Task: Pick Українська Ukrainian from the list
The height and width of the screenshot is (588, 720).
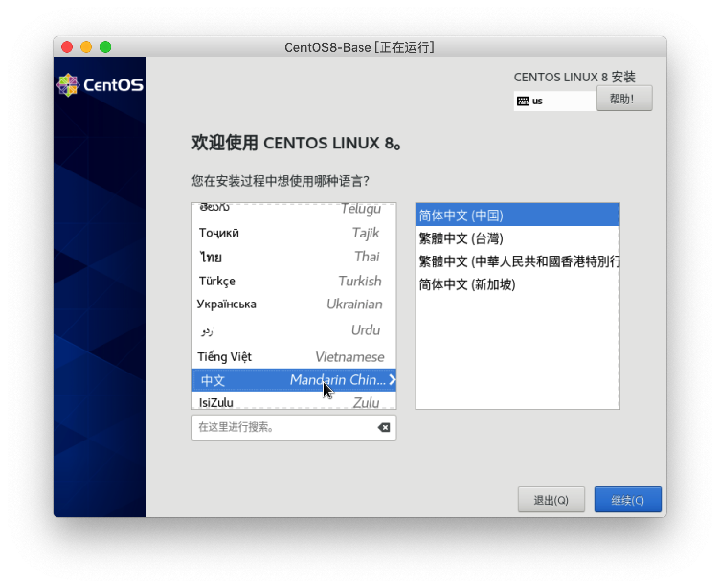Action: pos(293,305)
